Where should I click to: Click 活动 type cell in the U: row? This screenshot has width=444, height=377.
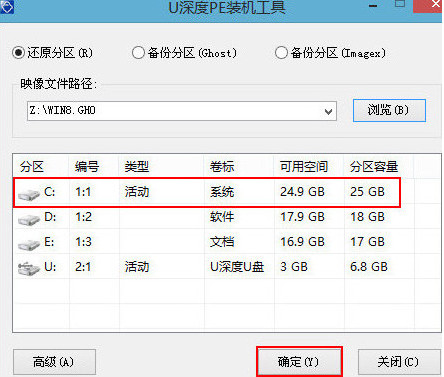(x=137, y=267)
